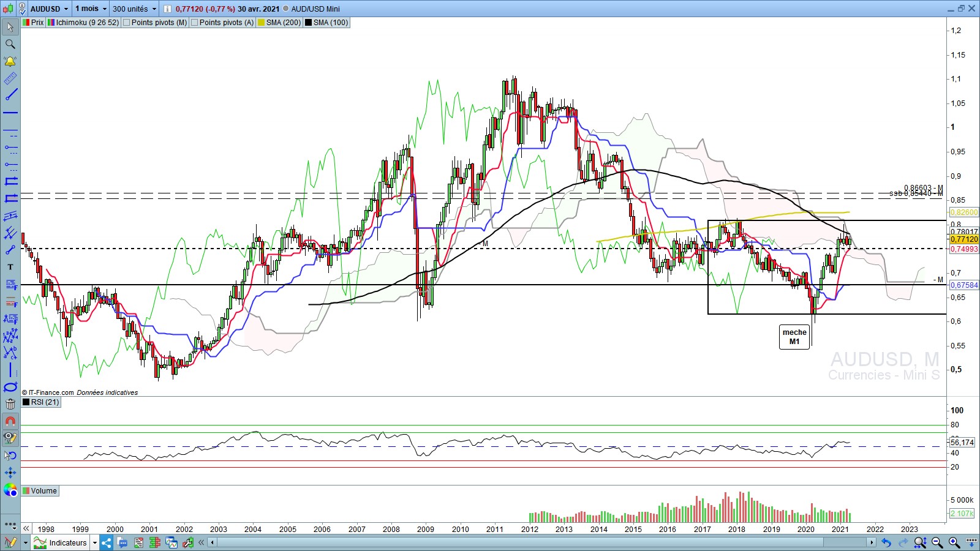The width and height of the screenshot is (980, 551).
Task: Select the horizontal line drawing tool
Action: click(x=10, y=113)
